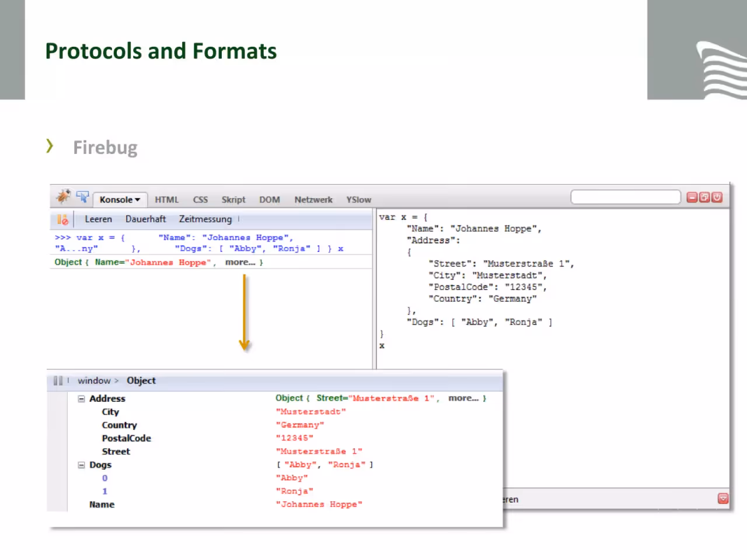747x560 pixels.
Task: Click the Firebug bug icon
Action: 63,197
